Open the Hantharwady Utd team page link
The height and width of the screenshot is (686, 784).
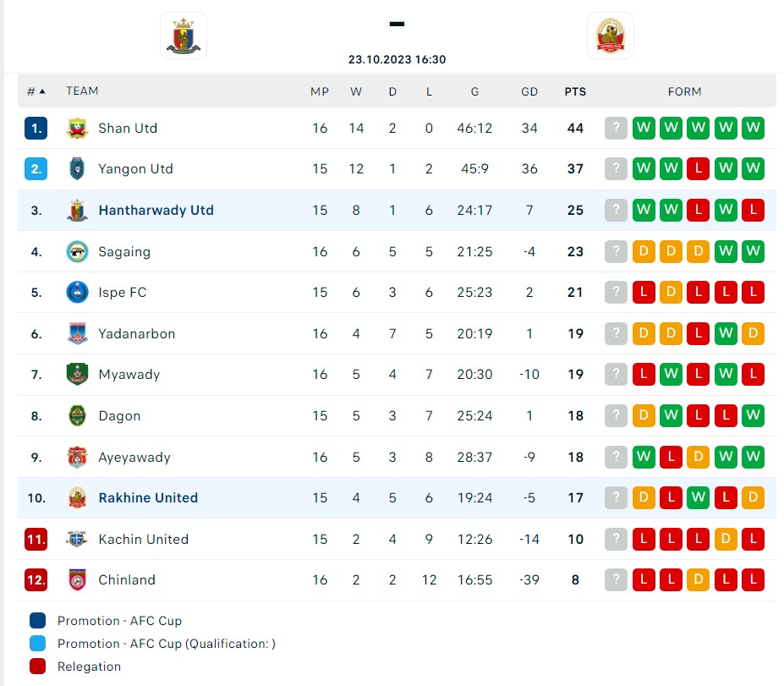click(x=156, y=210)
